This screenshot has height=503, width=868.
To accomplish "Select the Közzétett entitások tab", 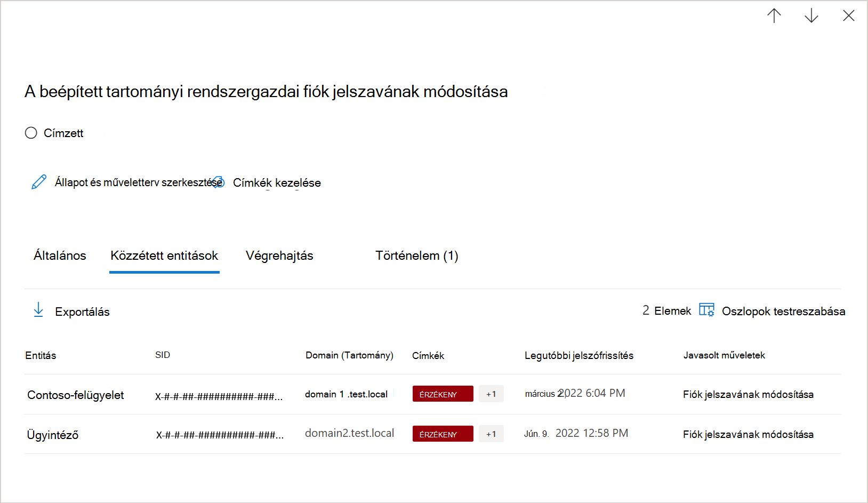I will [x=164, y=256].
